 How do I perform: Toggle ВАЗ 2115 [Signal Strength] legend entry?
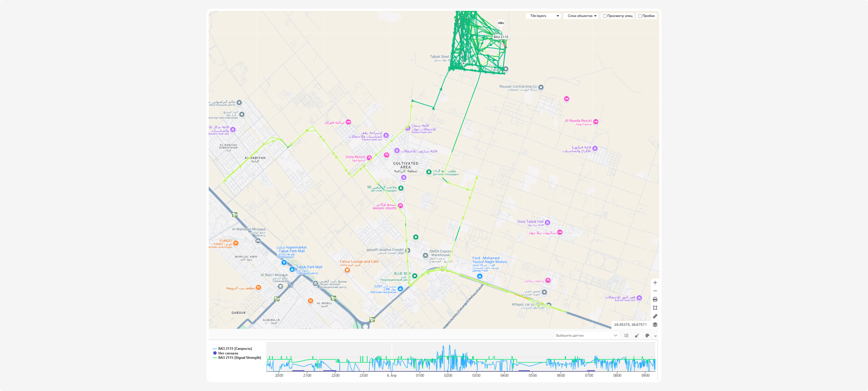click(x=239, y=358)
